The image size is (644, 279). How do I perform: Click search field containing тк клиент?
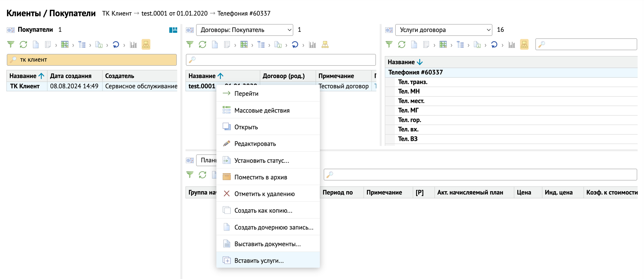(92, 60)
